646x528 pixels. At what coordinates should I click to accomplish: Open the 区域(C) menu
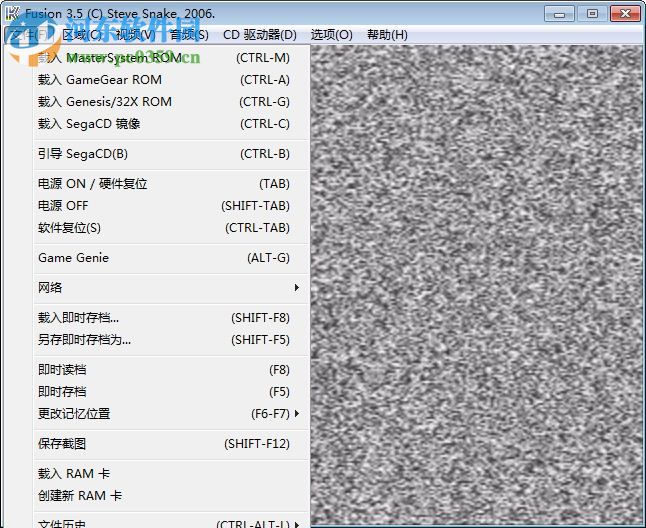pyautogui.click(x=82, y=35)
